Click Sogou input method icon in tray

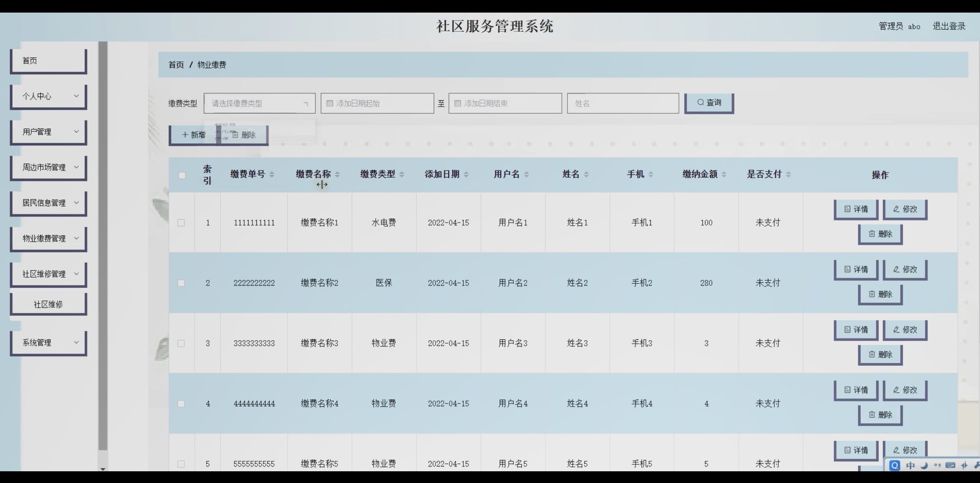(x=895, y=465)
